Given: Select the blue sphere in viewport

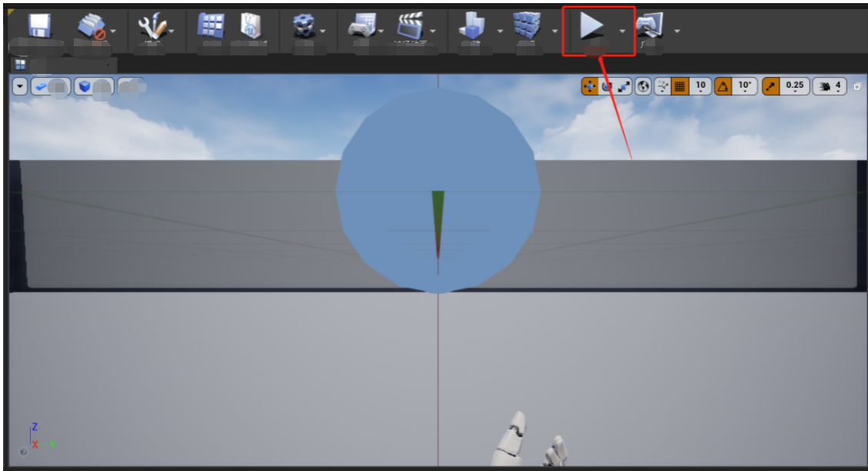Looking at the screenshot, I should 438,191.
